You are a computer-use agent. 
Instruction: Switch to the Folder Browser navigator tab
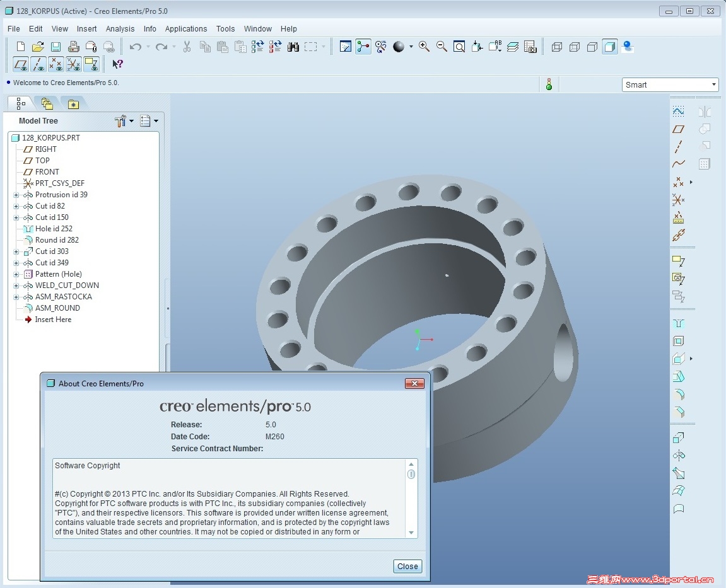[x=47, y=104]
